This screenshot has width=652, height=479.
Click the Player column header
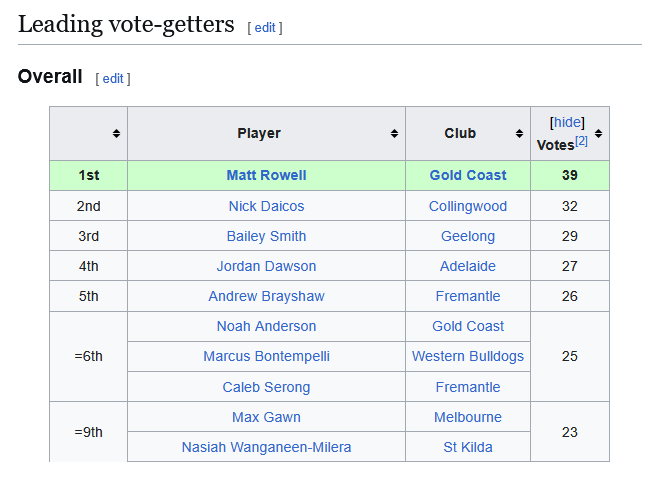point(259,134)
